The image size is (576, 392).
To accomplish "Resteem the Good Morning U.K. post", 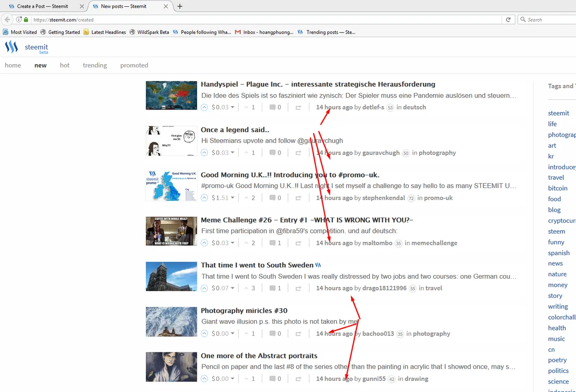I will pyautogui.click(x=298, y=198).
